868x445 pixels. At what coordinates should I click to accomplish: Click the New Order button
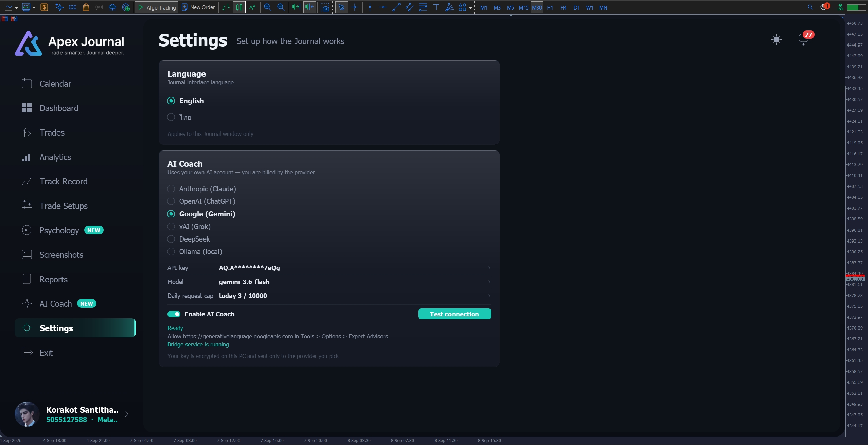[198, 7]
